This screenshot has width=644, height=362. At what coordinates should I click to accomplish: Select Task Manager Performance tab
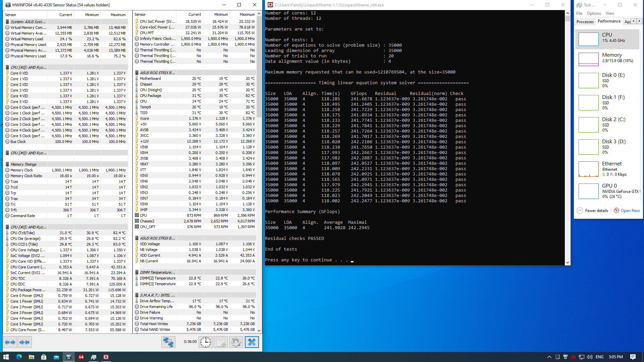click(609, 21)
